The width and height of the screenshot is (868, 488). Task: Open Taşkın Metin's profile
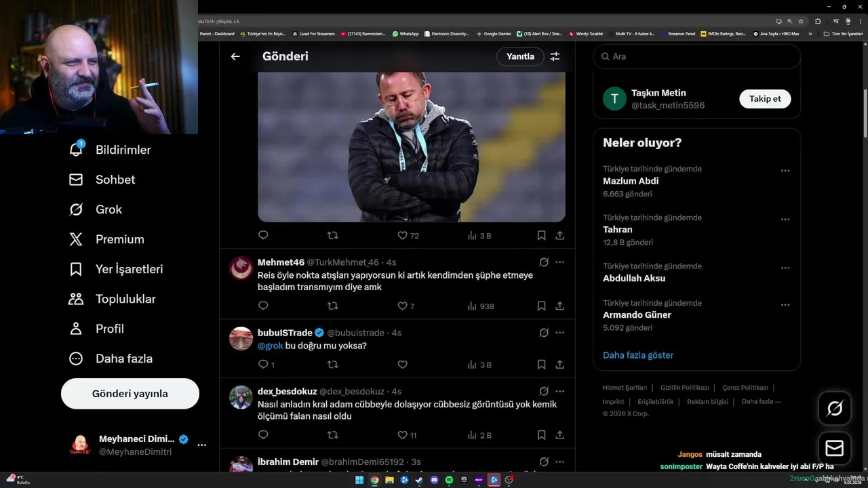[658, 93]
